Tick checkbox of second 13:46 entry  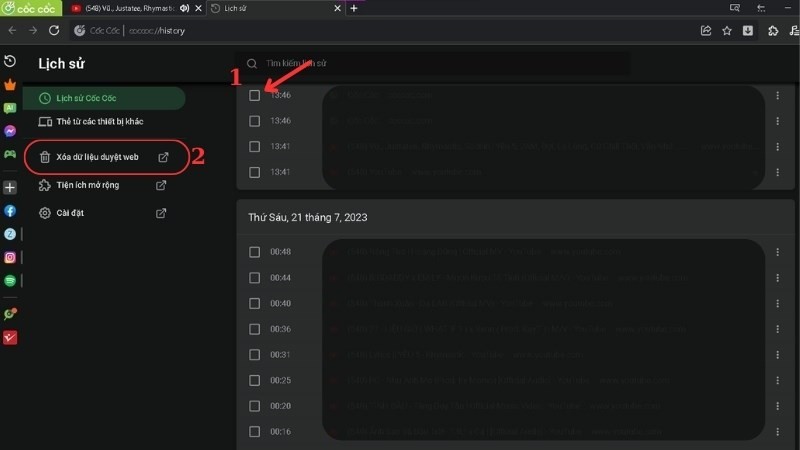click(255, 121)
